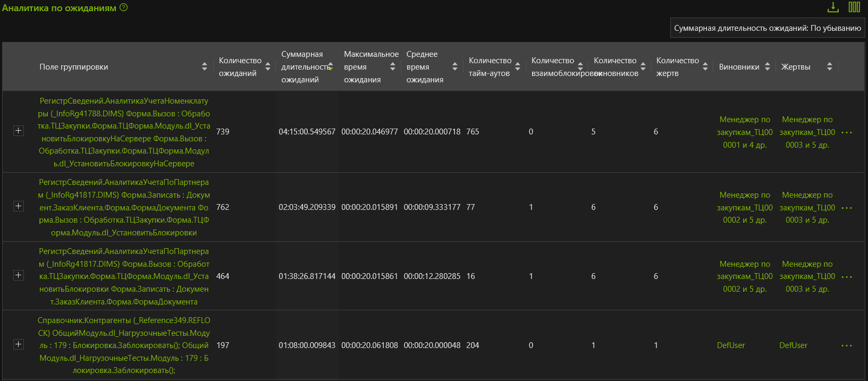868x381 pixels.
Task: Sort by Жертвы column
Action: [x=829, y=66]
